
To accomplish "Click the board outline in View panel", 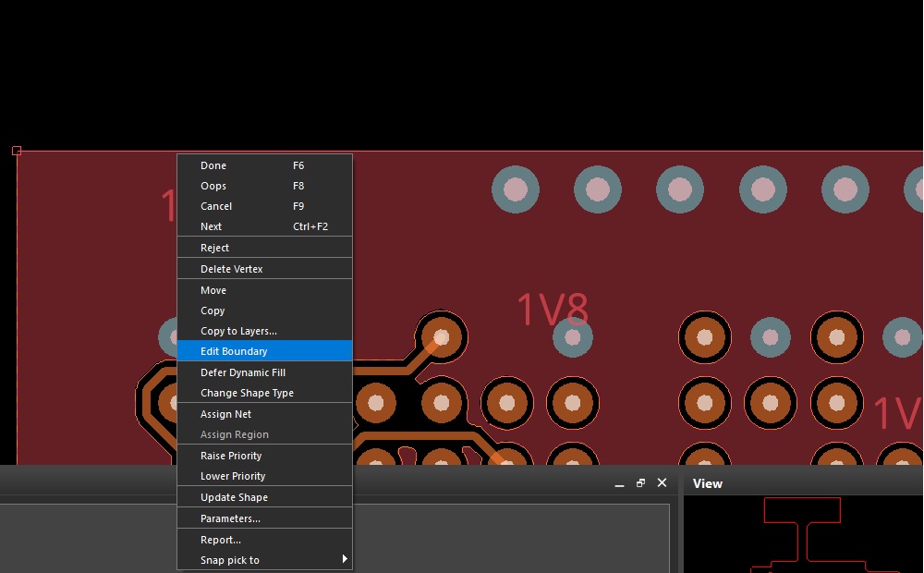I will coord(802,499).
